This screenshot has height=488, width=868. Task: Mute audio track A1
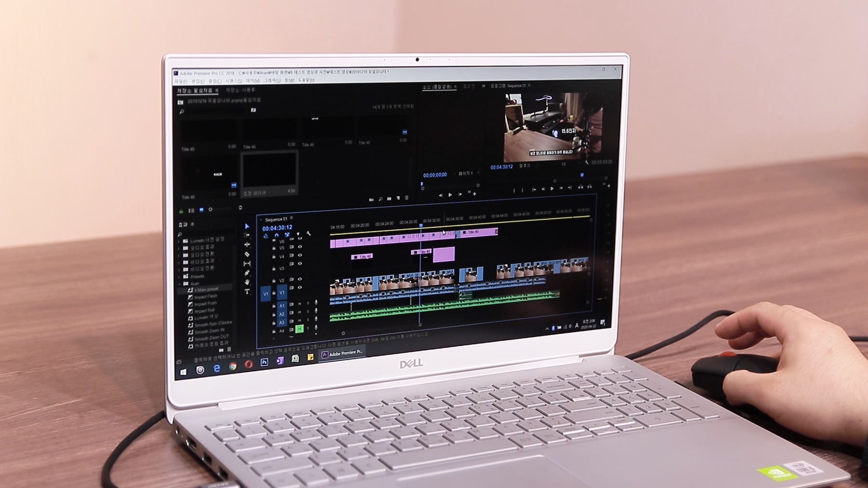pyautogui.click(x=300, y=304)
